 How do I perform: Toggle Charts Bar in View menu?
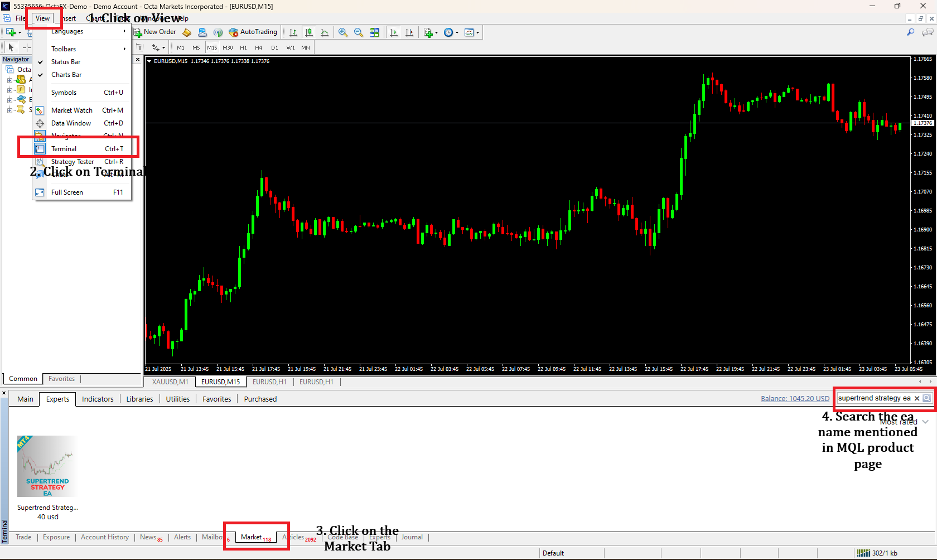(x=82, y=75)
